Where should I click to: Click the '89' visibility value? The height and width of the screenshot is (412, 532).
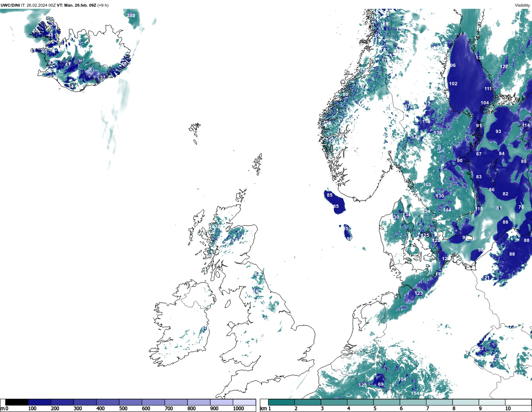[524, 161]
